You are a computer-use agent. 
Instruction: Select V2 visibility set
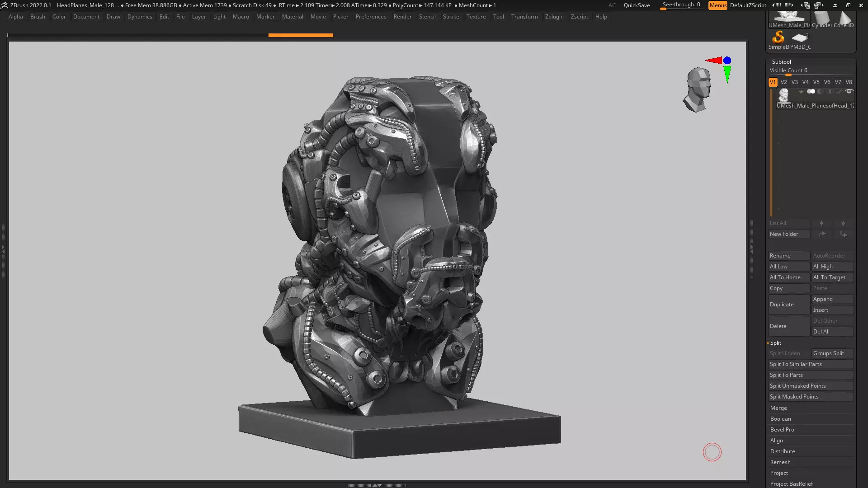pyautogui.click(x=783, y=82)
